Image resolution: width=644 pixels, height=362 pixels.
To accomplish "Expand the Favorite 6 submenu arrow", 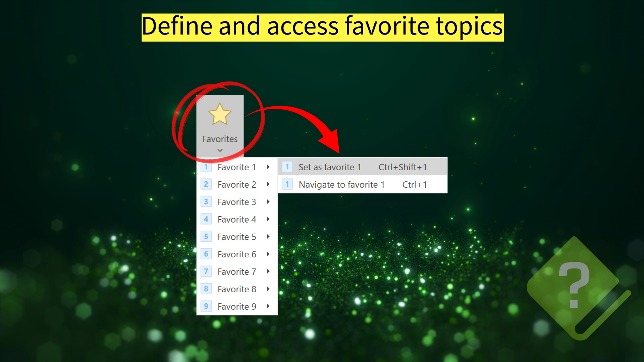I will pos(268,254).
